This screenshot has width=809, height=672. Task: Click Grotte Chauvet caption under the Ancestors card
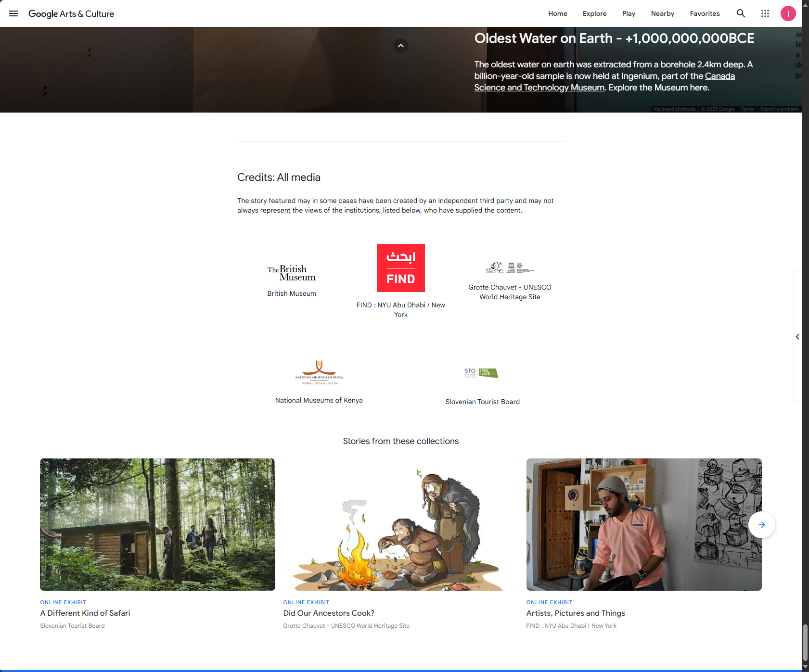coord(347,626)
